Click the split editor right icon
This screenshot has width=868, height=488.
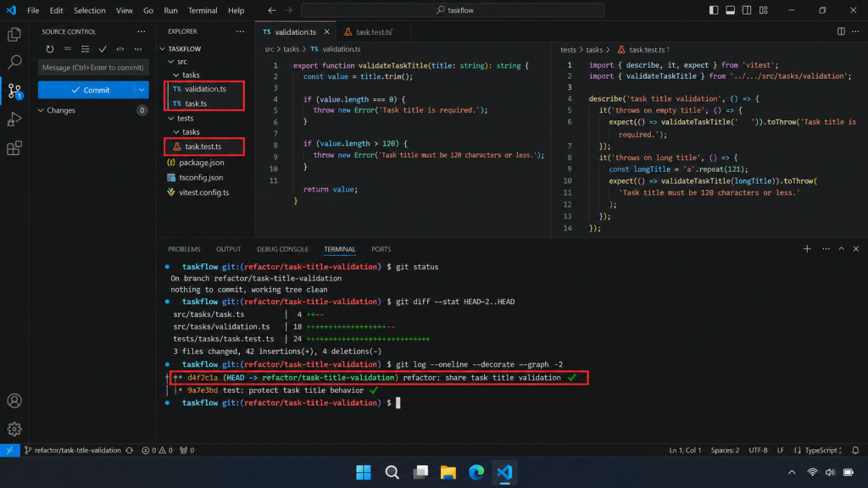[x=841, y=31]
